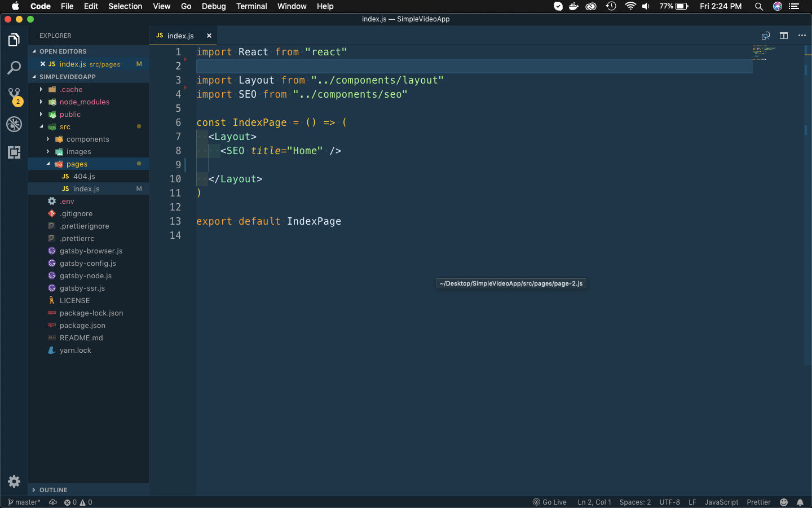This screenshot has width=812, height=508.
Task: Expand the Outline panel
Action: pos(53,490)
